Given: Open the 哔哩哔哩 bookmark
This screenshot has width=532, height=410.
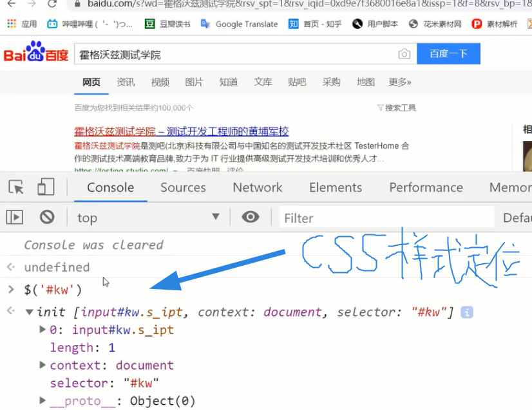Looking at the screenshot, I should coord(90,24).
